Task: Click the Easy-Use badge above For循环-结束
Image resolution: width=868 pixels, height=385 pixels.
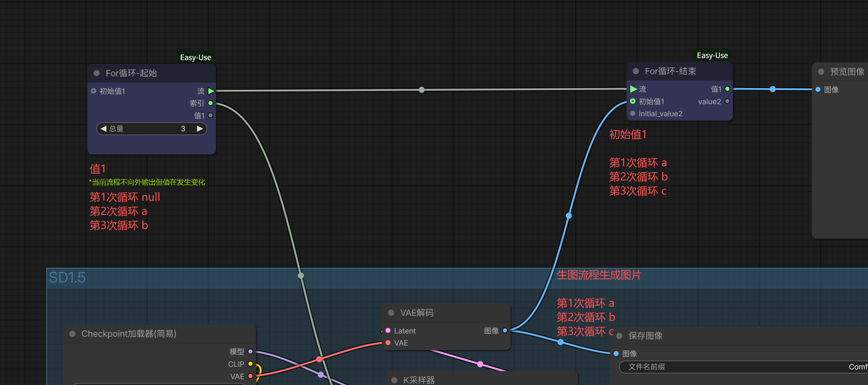Action: (x=712, y=56)
